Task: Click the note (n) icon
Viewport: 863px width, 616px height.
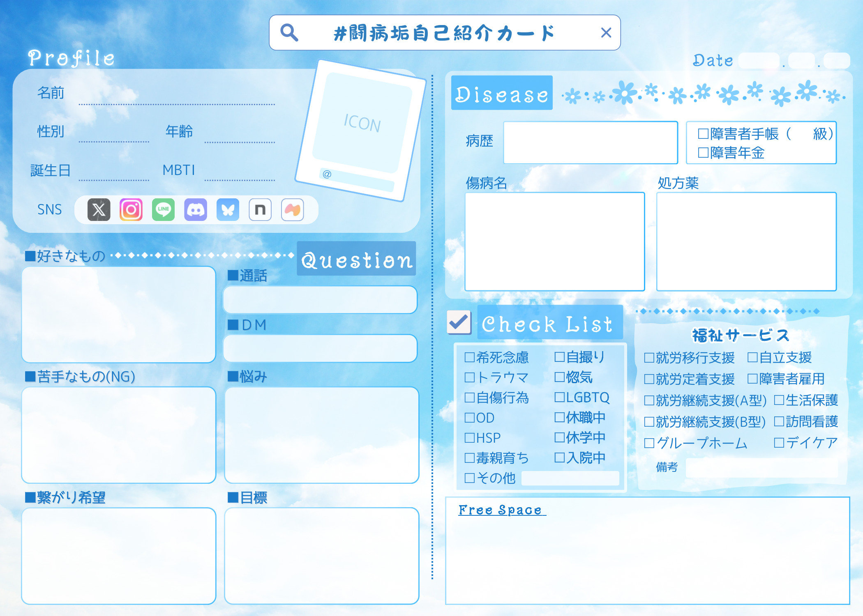Action: 260,209
